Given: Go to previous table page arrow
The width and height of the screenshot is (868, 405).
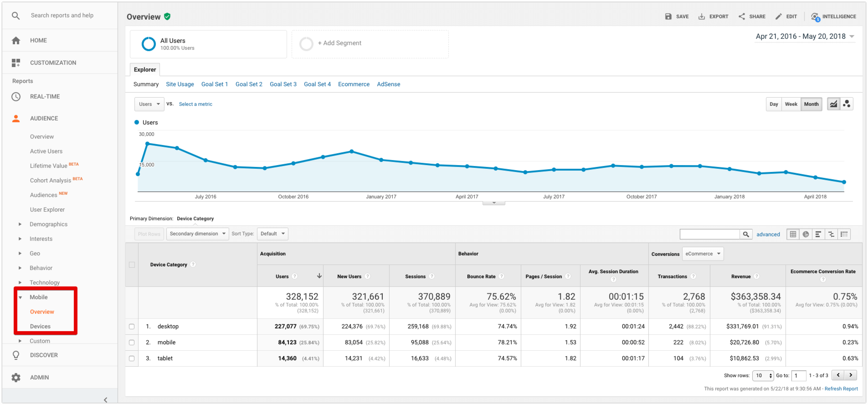Looking at the screenshot, I should 838,375.
